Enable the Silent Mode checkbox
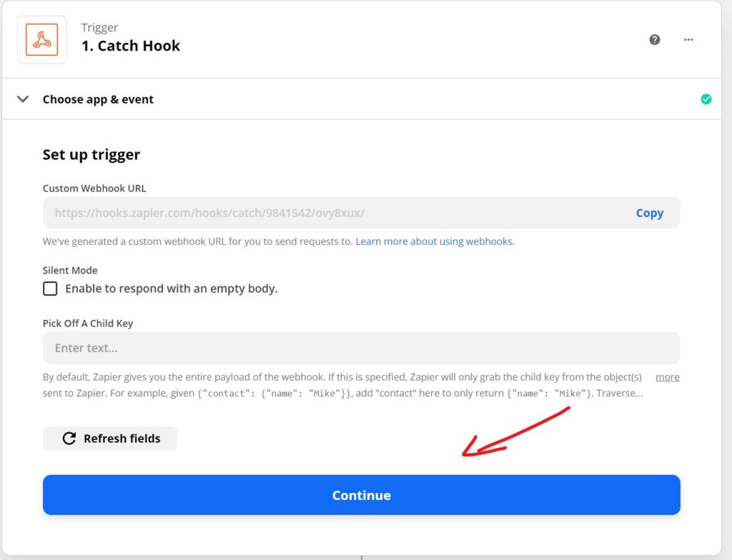The width and height of the screenshot is (732, 560). (50, 289)
